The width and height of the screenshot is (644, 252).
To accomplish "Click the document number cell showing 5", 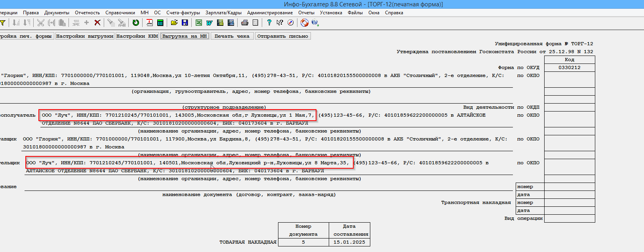I will coord(303,242).
